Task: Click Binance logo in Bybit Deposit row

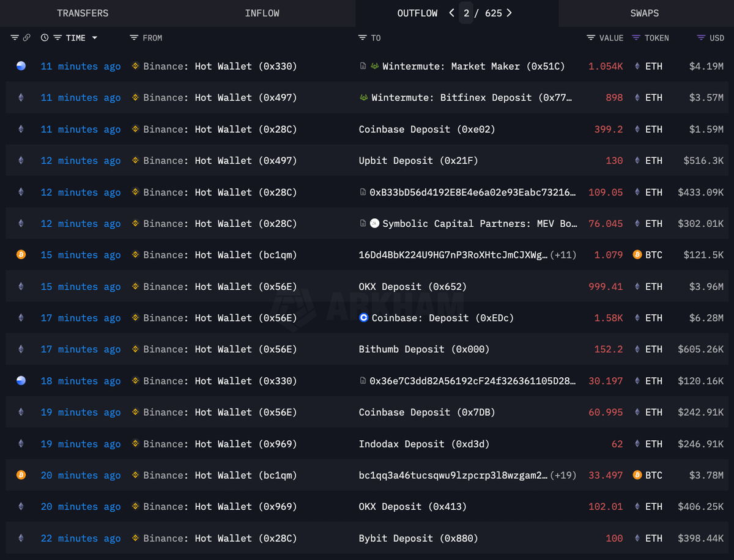Action: [x=135, y=539]
